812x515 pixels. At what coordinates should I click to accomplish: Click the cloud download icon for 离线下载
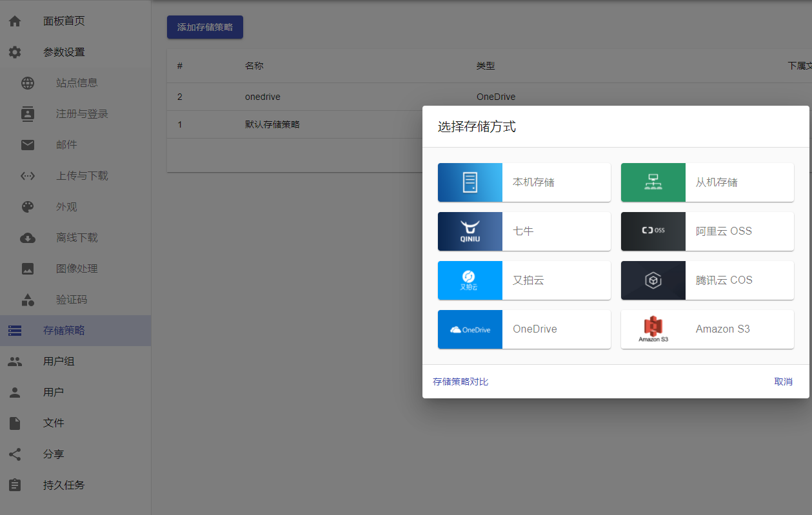click(28, 238)
